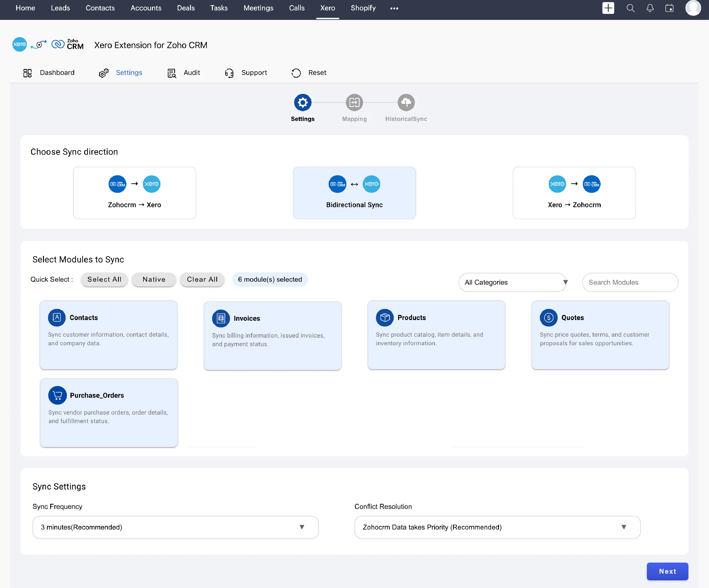Image resolution: width=709 pixels, height=588 pixels.
Task: Toggle the Purchase_Orders module card
Action: (109, 413)
